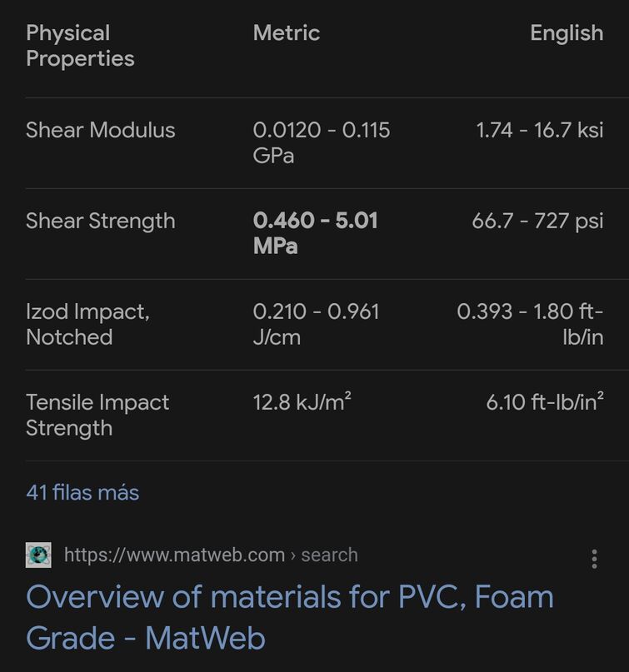This screenshot has width=629, height=672.
Task: Click the bold 0.460 - 5.01 MPa value
Action: click(315, 233)
